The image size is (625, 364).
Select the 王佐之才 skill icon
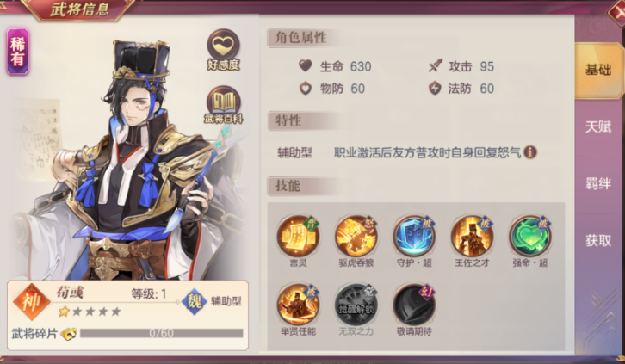pyautogui.click(x=472, y=236)
